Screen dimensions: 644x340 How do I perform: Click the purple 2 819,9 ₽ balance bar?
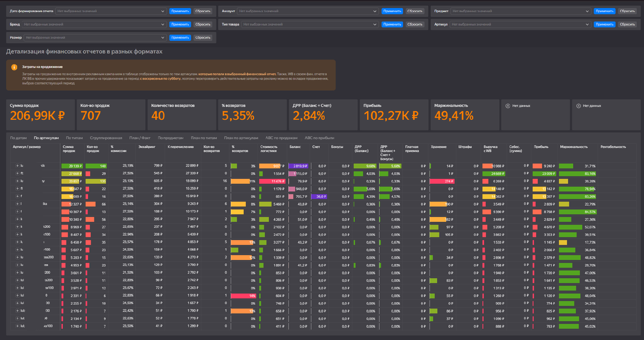click(x=298, y=166)
